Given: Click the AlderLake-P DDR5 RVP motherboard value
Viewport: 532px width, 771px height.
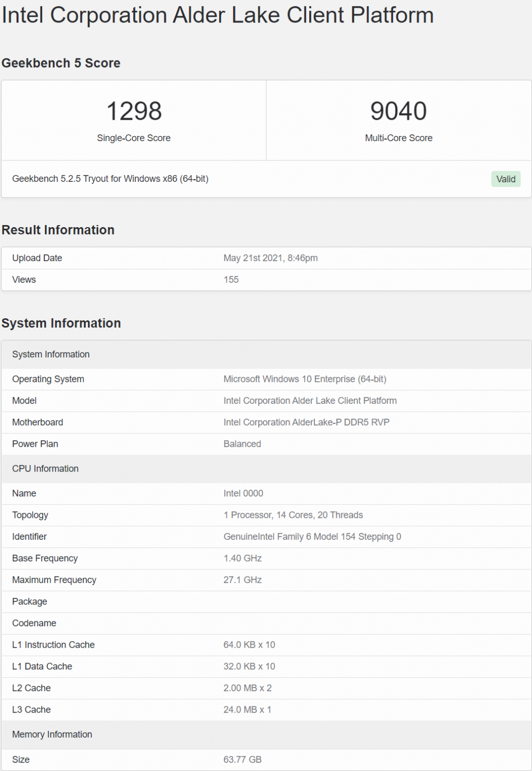Looking at the screenshot, I should [306, 422].
